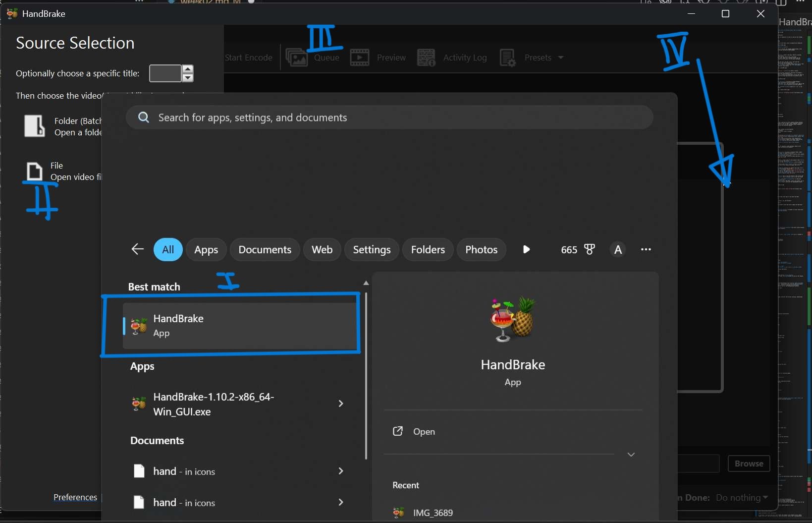This screenshot has width=812, height=523.
Task: Show more filter tabs with the arrow
Action: 526,249
